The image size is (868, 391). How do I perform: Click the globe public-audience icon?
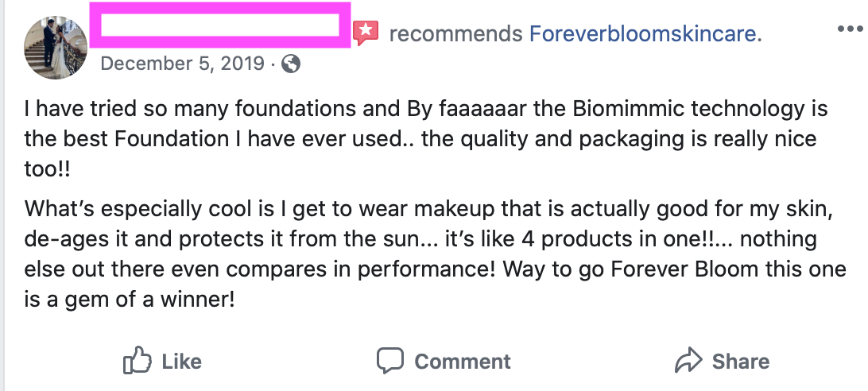point(292,64)
